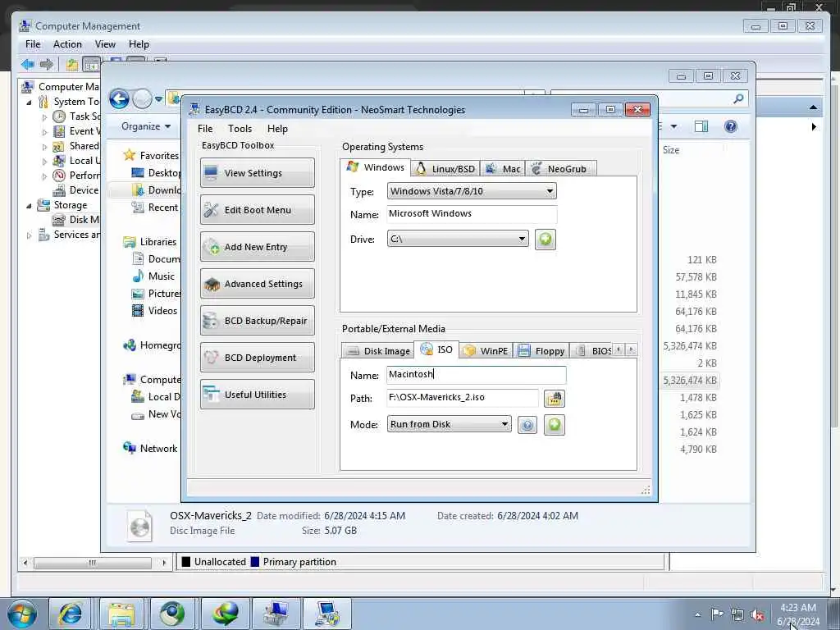Click the blue help icon beside Mode
The image size is (840, 630).
(527, 426)
